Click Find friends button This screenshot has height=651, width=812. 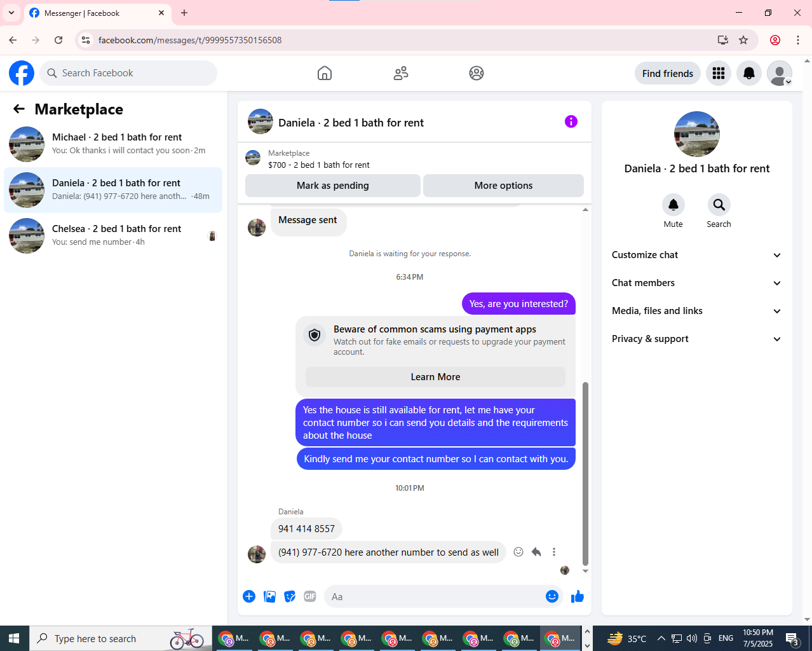[x=668, y=73]
